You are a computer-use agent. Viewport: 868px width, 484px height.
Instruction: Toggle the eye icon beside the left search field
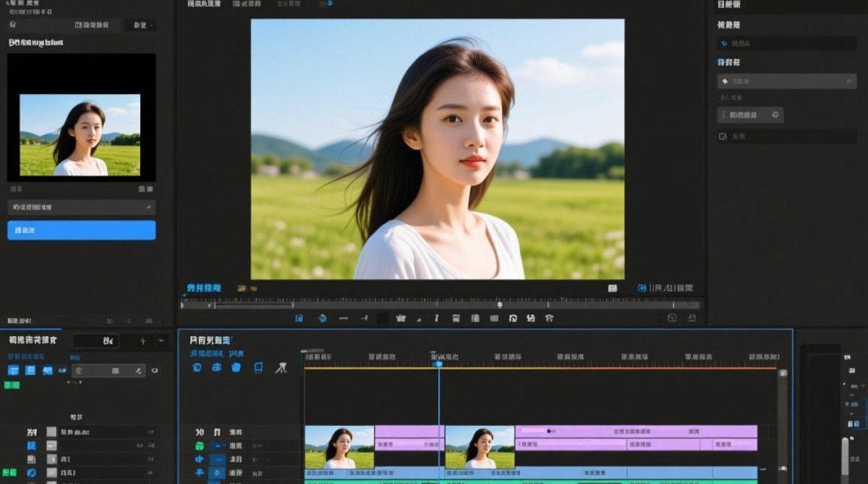coord(154,370)
